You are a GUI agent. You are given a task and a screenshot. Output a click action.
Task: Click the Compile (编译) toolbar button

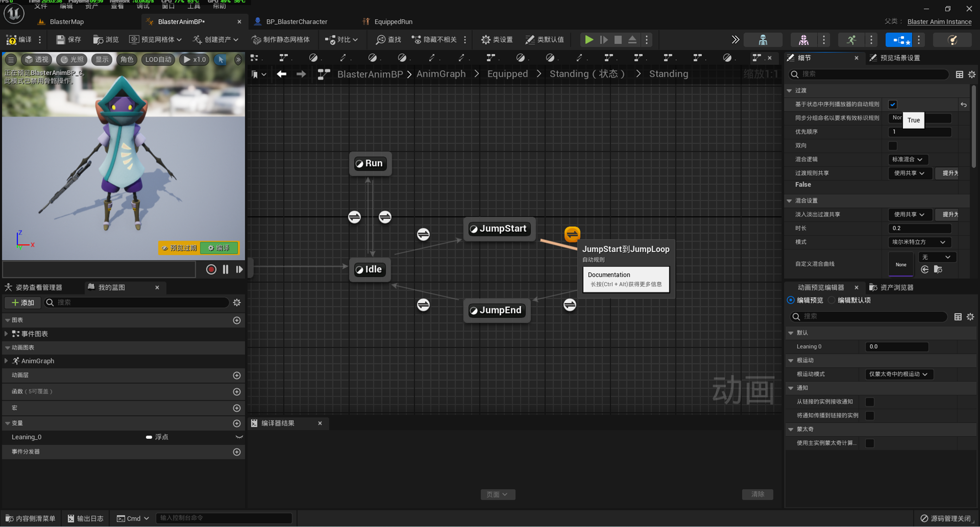(19, 40)
